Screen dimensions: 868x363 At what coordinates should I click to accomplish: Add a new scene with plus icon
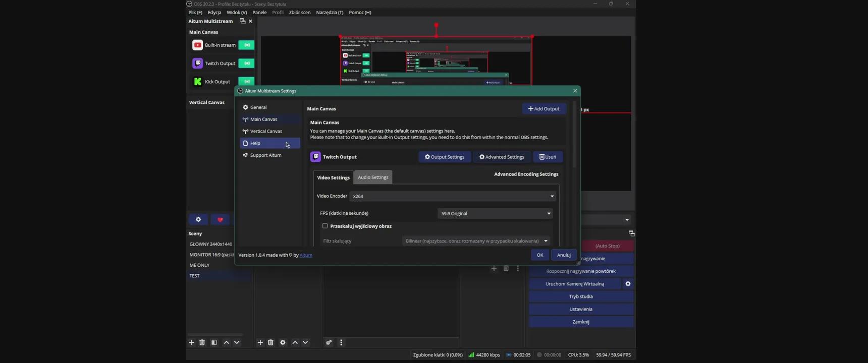[x=192, y=342]
